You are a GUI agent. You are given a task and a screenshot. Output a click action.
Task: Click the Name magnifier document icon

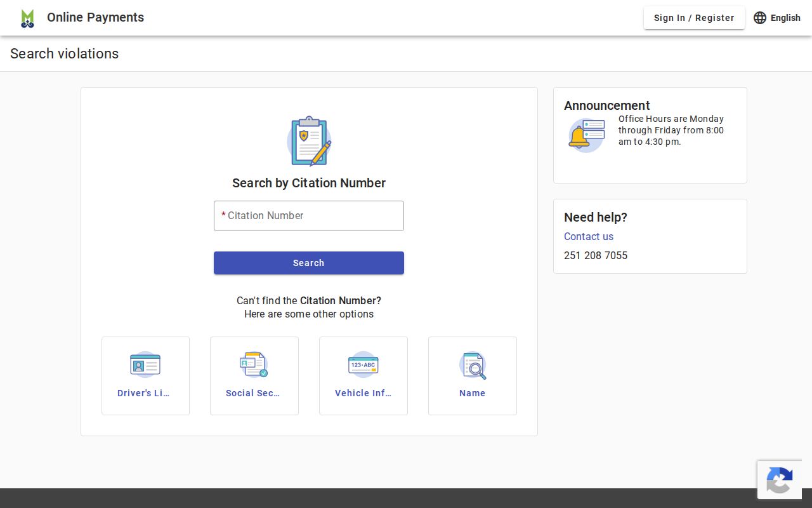pos(473,365)
